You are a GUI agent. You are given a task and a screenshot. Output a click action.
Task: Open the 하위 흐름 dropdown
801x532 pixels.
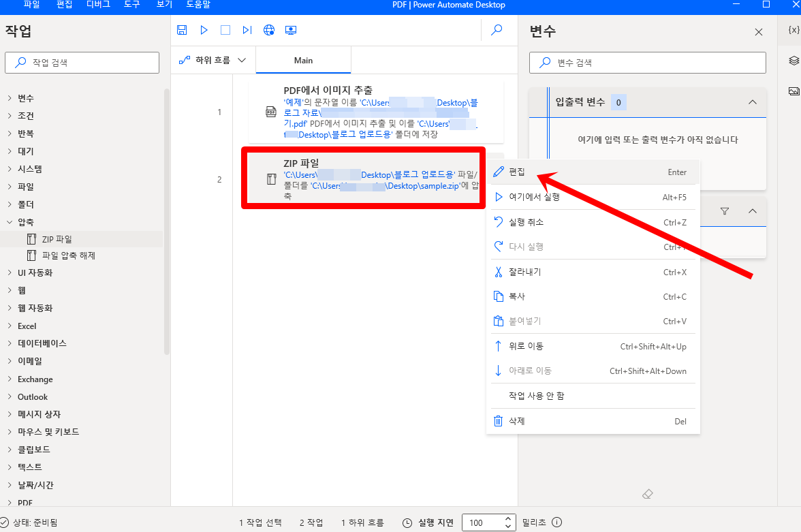tap(213, 60)
